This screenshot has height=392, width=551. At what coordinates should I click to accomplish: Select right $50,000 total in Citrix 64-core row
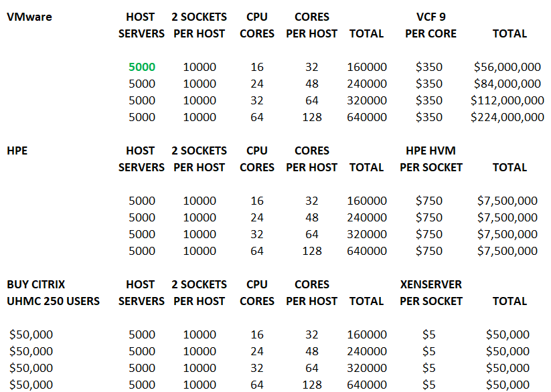[507, 385]
